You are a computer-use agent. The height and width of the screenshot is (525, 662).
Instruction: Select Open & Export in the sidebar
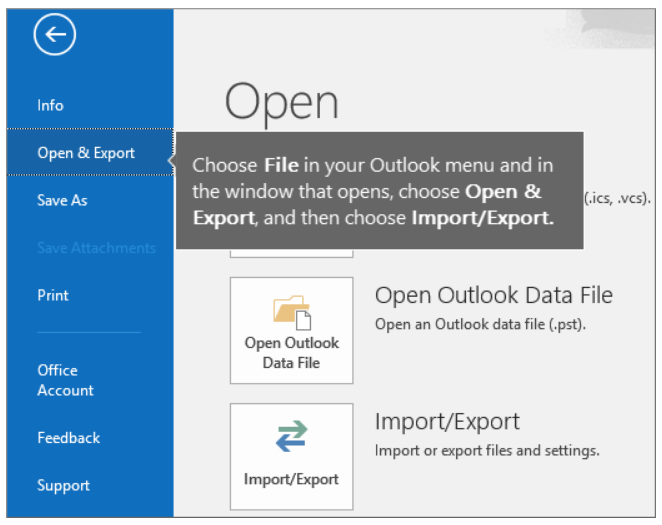tap(86, 153)
